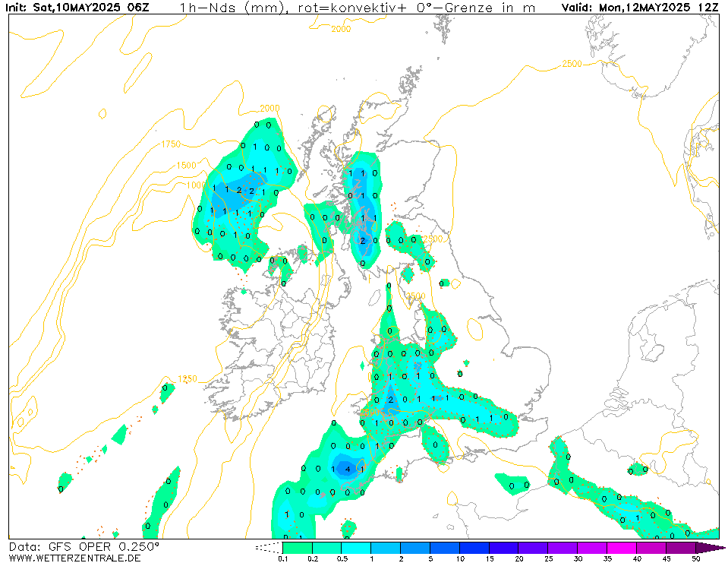This screenshot has height=563, width=728.
Task: Click the legend tick label 50
Action: pos(695,558)
